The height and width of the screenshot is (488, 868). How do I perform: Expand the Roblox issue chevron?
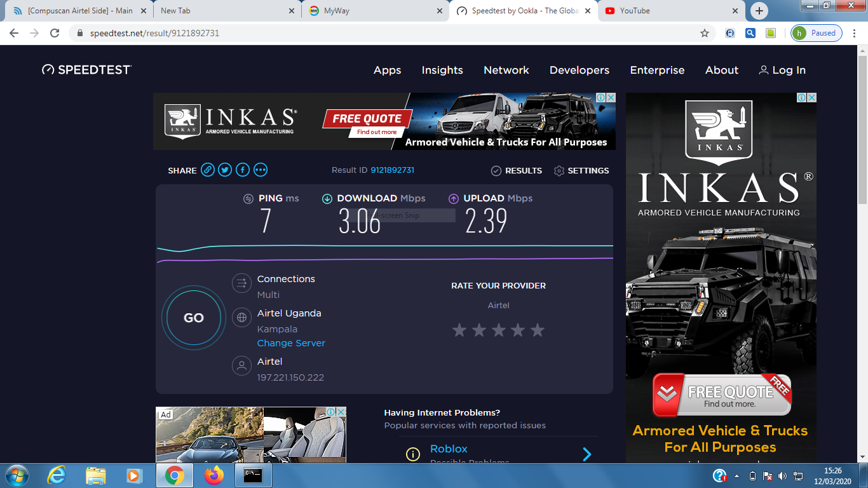(x=587, y=454)
